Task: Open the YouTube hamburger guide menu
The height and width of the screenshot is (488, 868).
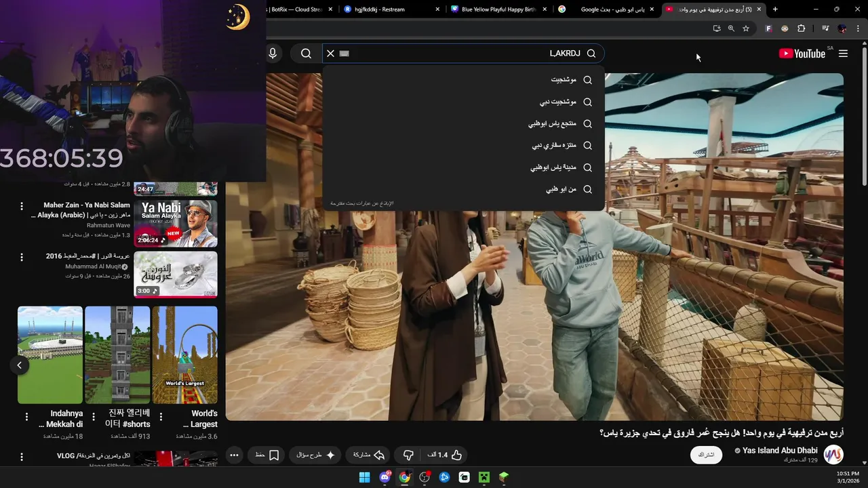Action: (843, 54)
